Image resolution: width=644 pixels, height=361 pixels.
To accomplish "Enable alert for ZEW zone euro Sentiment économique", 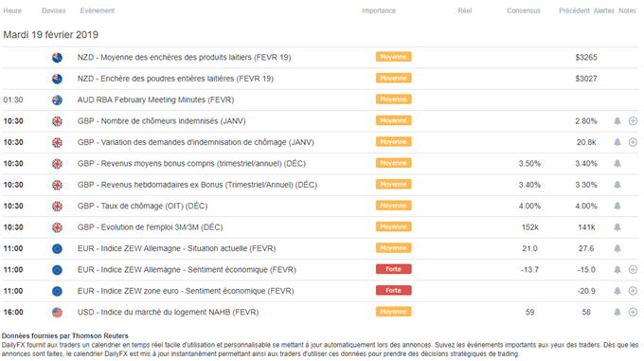I will click(x=617, y=291).
